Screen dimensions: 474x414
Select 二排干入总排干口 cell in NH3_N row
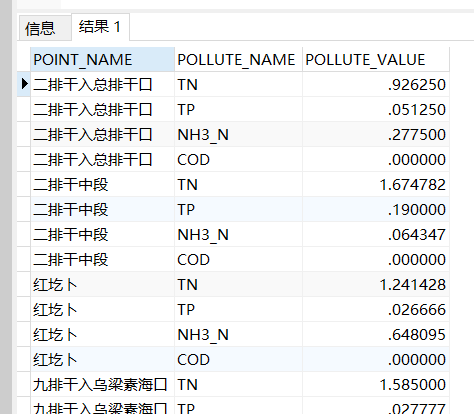click(102, 135)
